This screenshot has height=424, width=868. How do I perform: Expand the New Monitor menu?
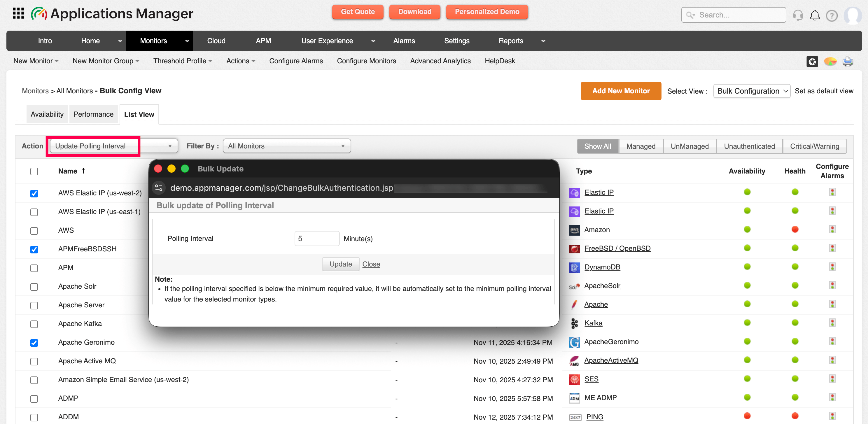pyautogui.click(x=36, y=61)
